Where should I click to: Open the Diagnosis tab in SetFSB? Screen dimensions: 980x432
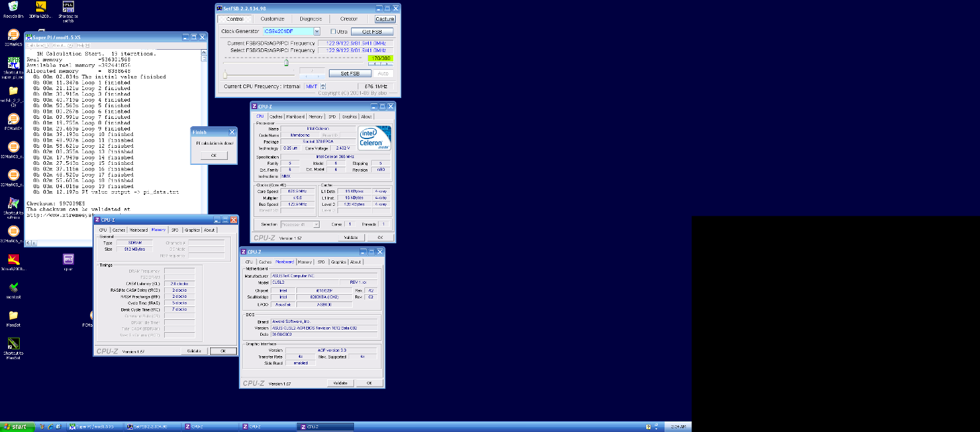point(311,19)
